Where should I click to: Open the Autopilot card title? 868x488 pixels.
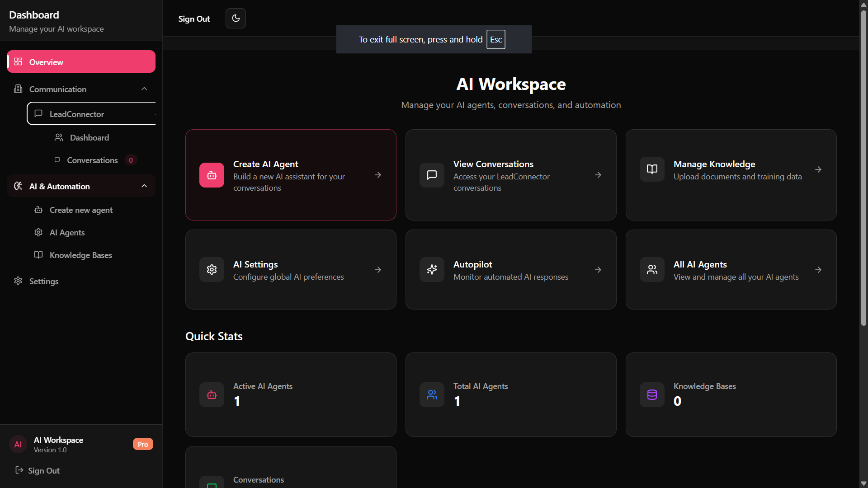[472, 264]
